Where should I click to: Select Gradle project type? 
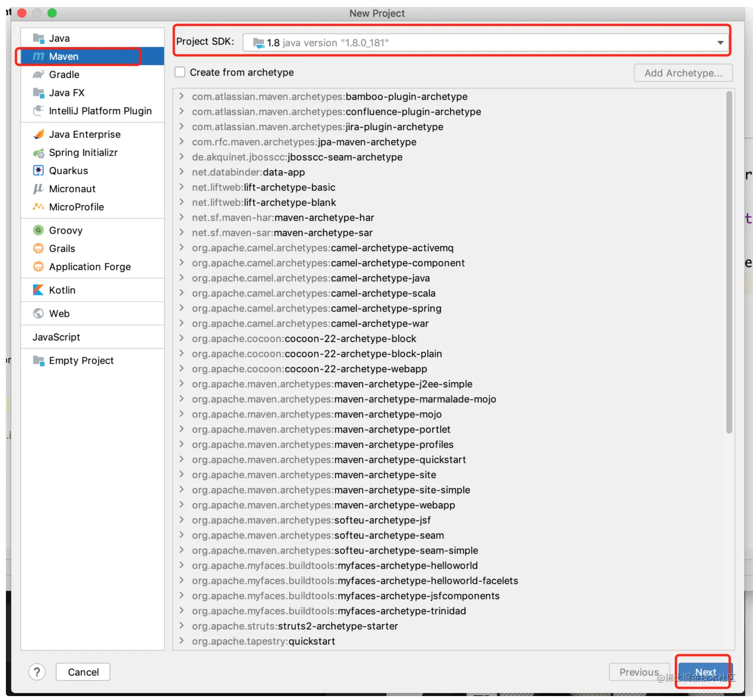click(93, 74)
